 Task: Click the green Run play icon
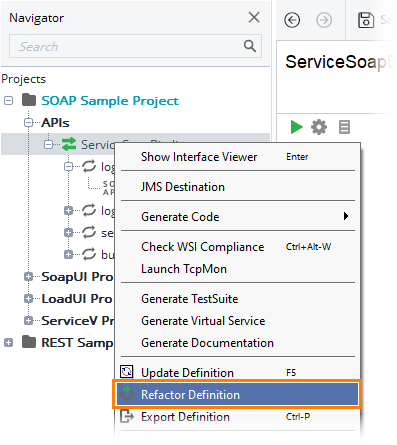(x=296, y=127)
